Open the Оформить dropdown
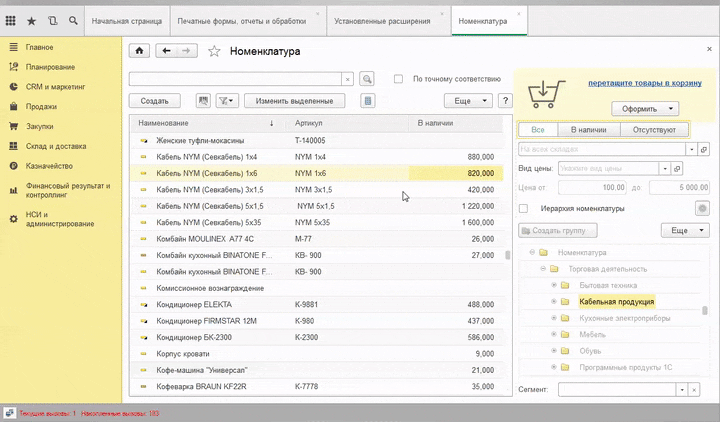The width and height of the screenshot is (720, 422). pos(645,109)
